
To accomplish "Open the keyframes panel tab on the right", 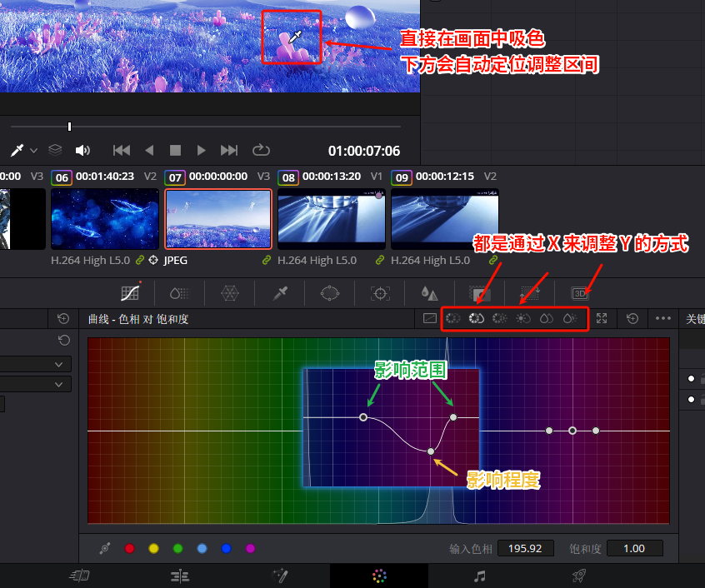I will (x=695, y=319).
